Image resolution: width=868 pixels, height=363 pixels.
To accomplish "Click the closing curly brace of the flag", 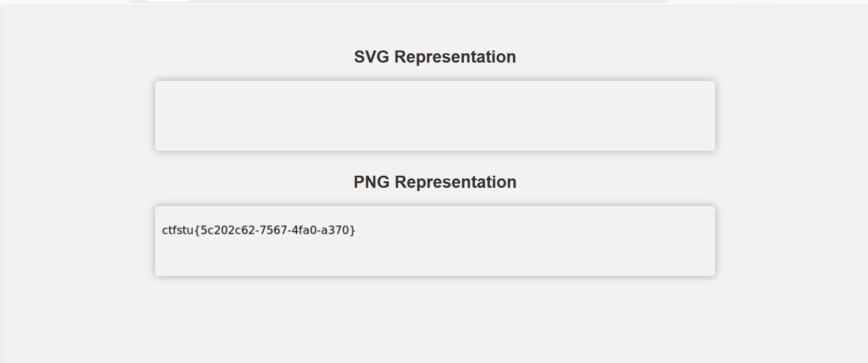I will click(353, 230).
